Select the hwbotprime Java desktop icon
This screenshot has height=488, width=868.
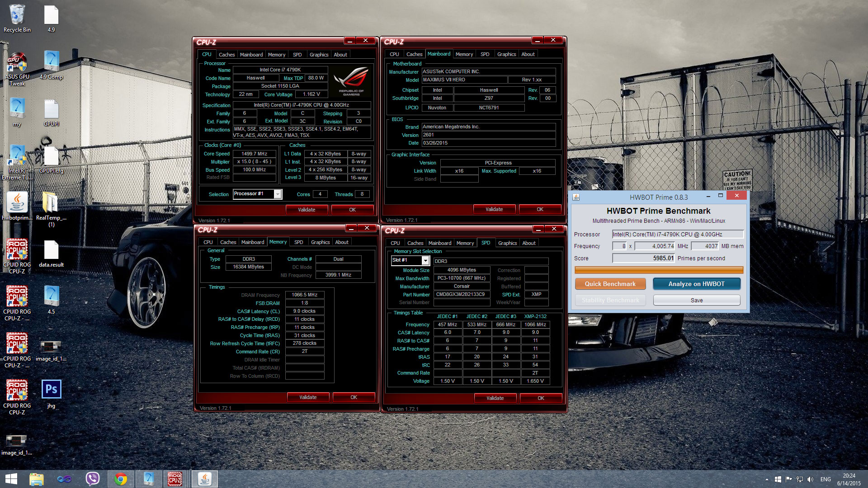(17, 206)
